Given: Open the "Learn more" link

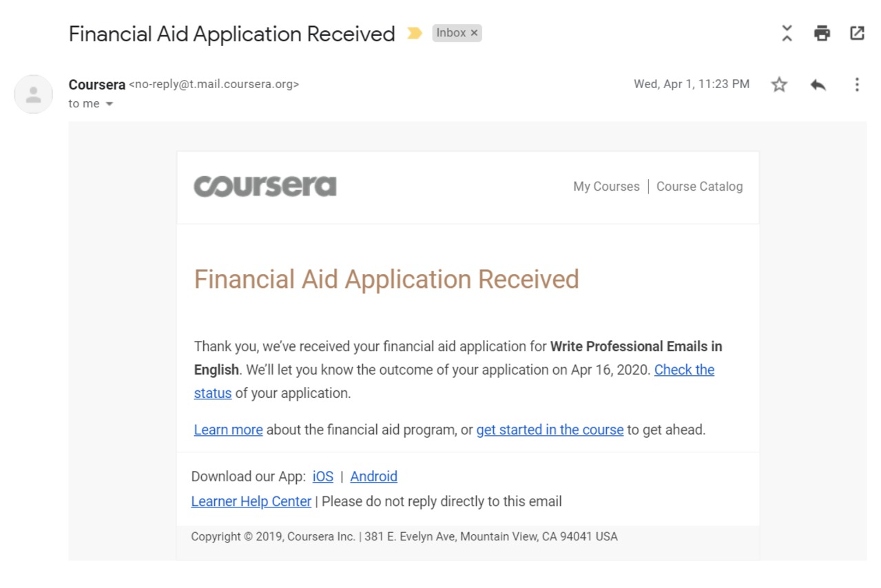Looking at the screenshot, I should tap(228, 430).
